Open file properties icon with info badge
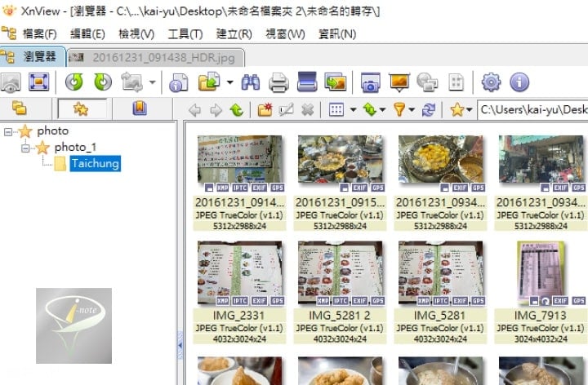Screen dimensions: 588x385 point(179,82)
